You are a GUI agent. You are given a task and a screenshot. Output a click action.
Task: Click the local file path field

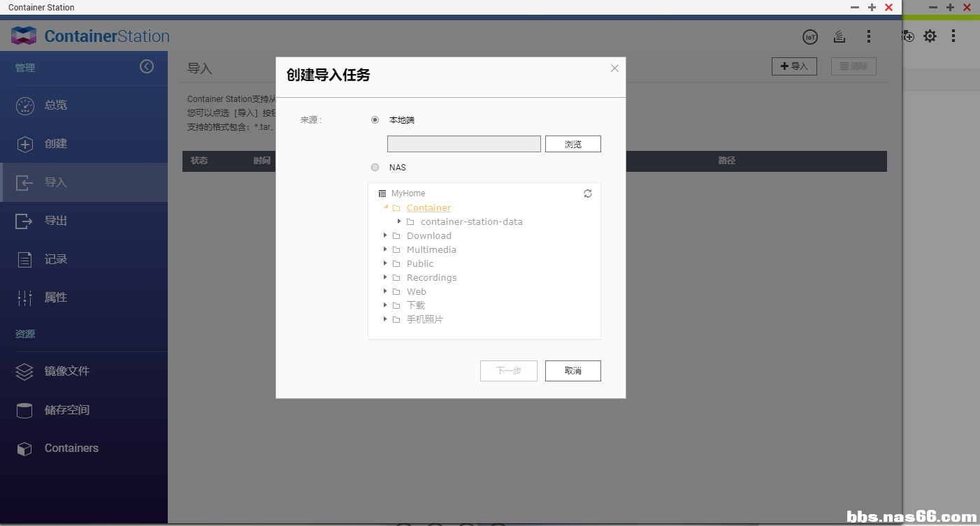pos(463,144)
